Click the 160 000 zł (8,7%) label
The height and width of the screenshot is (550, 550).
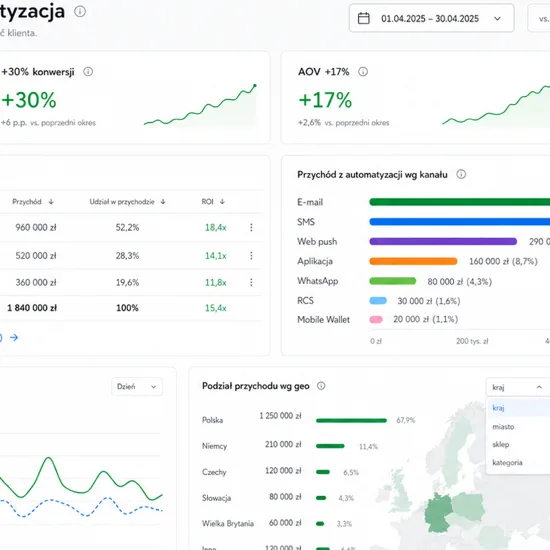coord(503,261)
